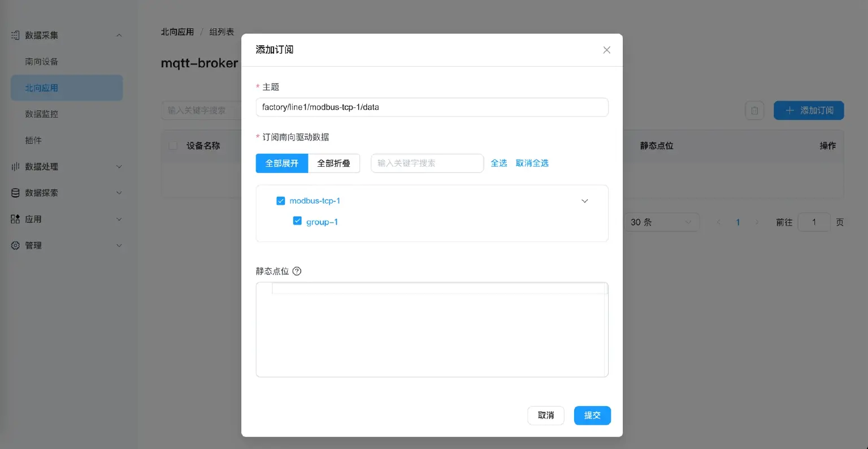Image resolution: width=868 pixels, height=449 pixels.
Task: Click the 管理 gear icon in sidebar
Action: [15, 245]
